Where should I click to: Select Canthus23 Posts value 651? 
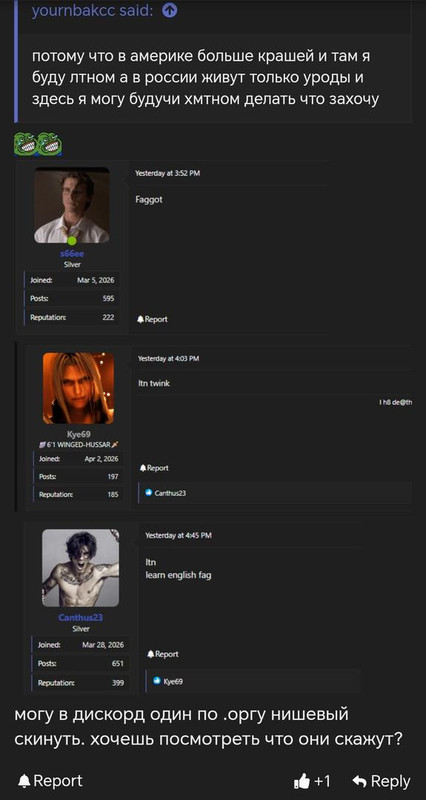(x=118, y=664)
